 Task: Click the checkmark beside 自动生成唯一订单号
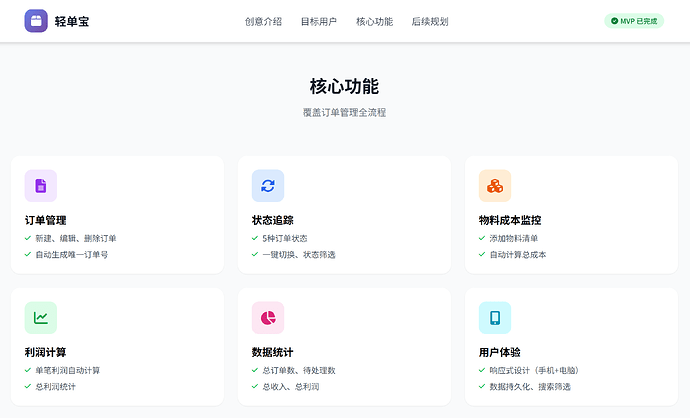click(28, 254)
